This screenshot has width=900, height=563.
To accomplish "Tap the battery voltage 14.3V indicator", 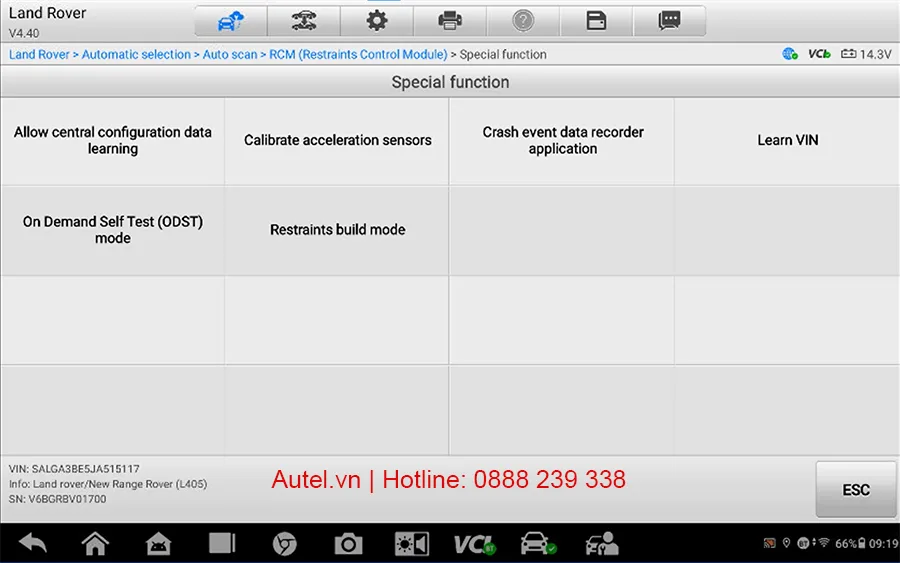I will [866, 54].
